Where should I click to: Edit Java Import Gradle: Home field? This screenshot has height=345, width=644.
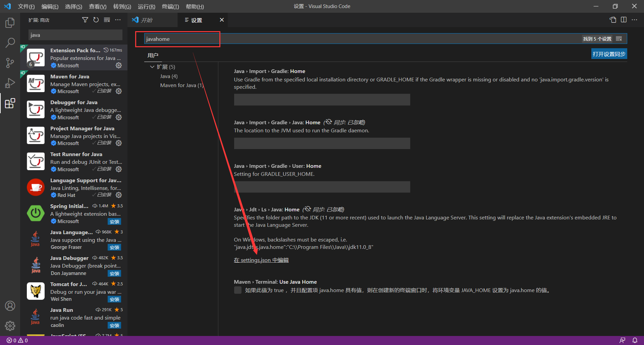point(322,99)
